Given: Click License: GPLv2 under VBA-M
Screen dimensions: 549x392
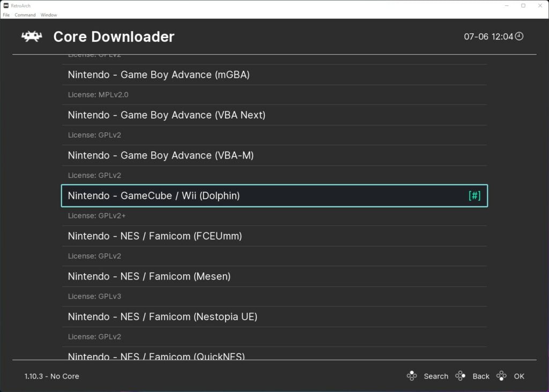Looking at the screenshot, I should 94,175.
